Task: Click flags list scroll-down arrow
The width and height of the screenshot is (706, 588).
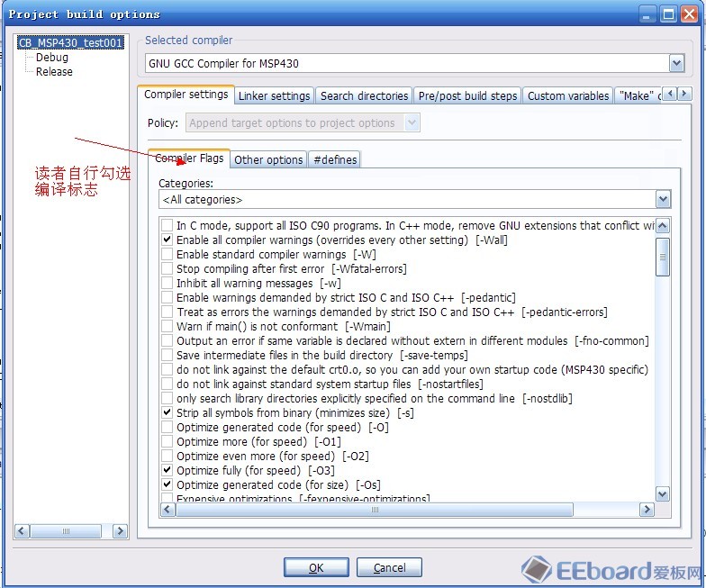Action: point(663,493)
